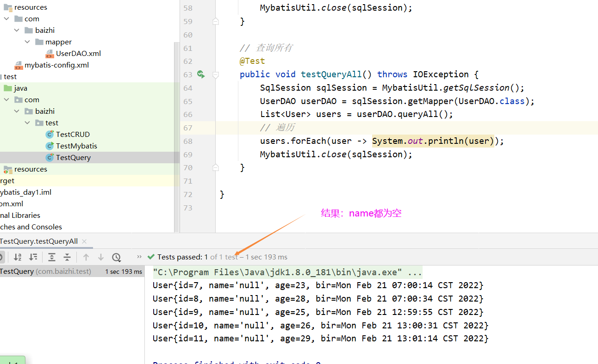Open TestCRUD class in project tree
Screen dimensions: 598x364
coord(73,134)
